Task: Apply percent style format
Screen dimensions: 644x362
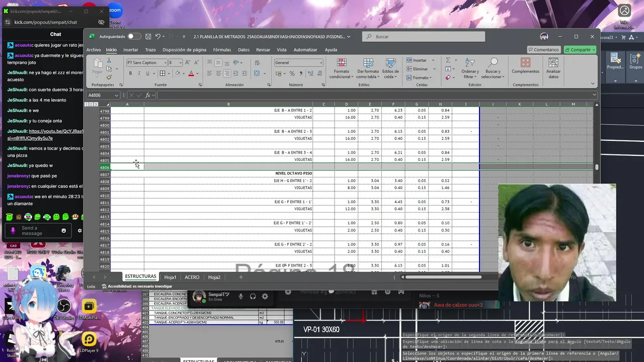Action: [x=292, y=73]
